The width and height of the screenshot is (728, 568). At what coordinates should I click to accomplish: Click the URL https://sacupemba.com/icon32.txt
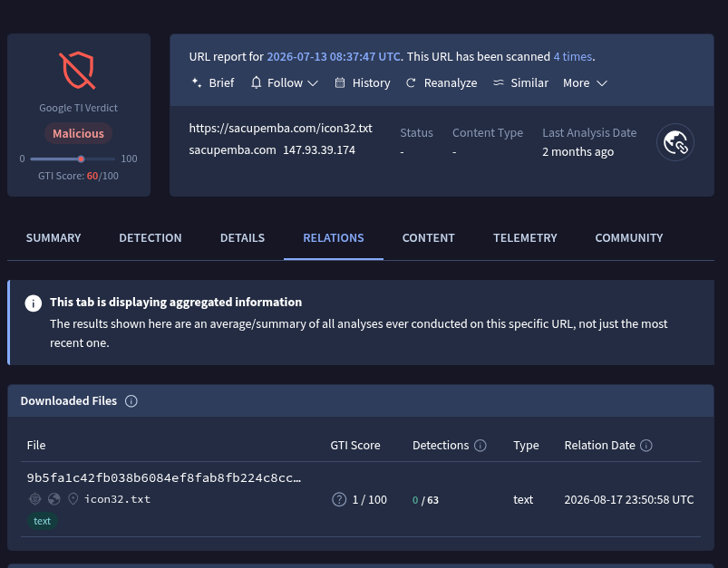[x=280, y=128]
